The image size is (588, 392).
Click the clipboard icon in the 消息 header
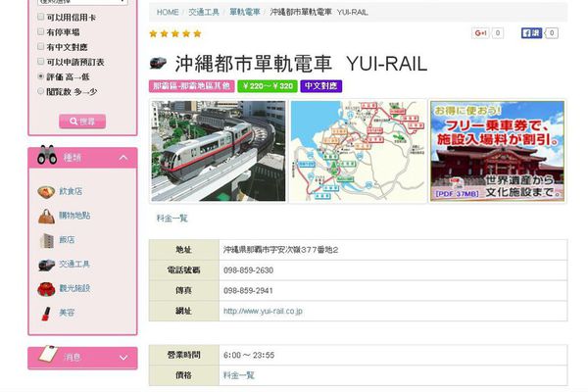[x=48, y=354]
